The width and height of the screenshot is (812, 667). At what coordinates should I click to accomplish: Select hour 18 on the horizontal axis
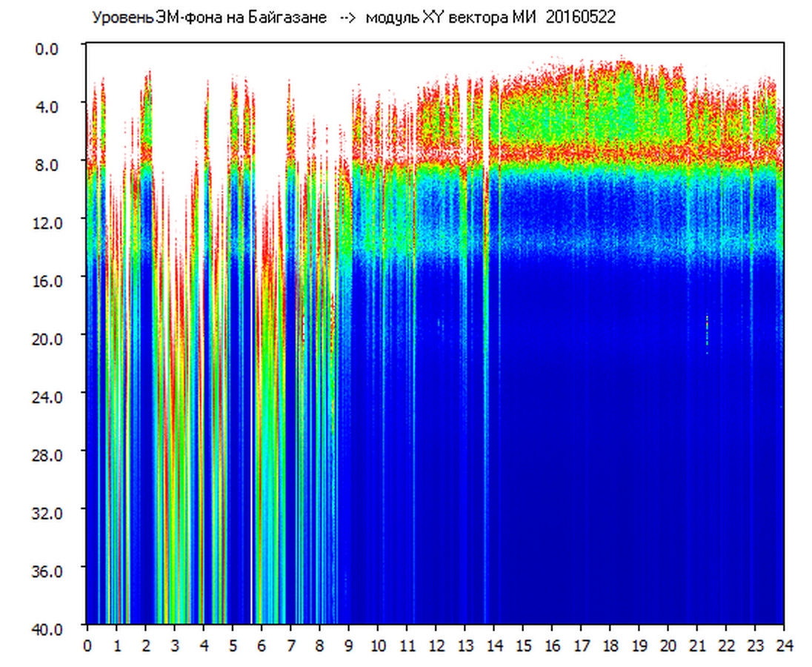tap(610, 646)
